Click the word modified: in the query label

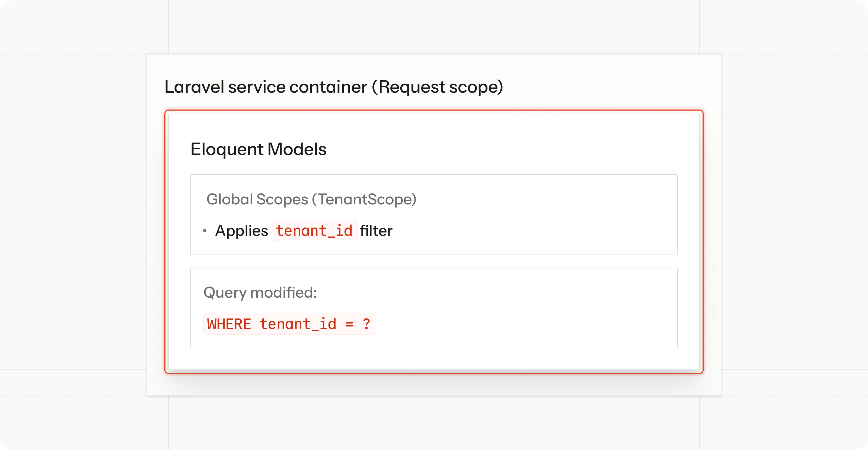pos(283,292)
